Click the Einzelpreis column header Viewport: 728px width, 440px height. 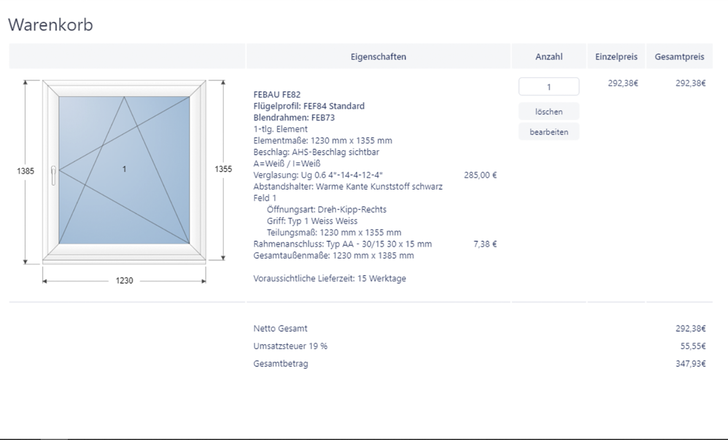coord(616,57)
